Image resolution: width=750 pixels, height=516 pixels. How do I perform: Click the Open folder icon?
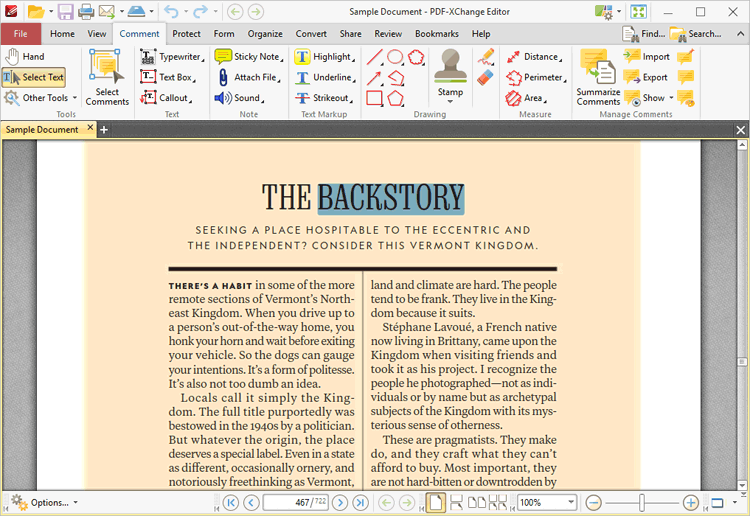(35, 11)
